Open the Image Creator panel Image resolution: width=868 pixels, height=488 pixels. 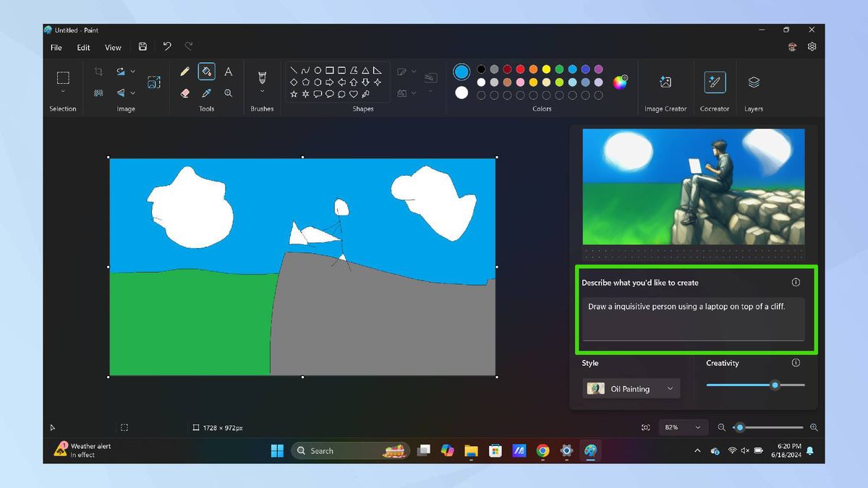pos(665,83)
